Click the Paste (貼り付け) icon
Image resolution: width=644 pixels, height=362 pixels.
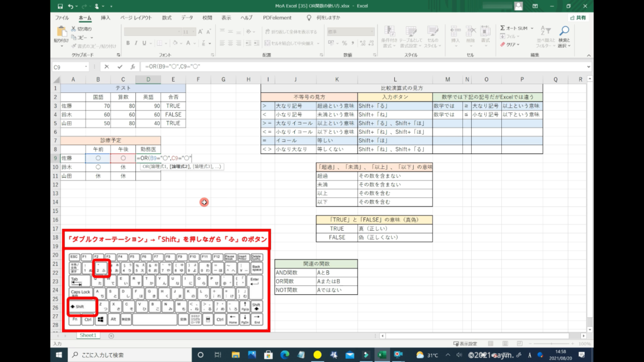pyautogui.click(x=61, y=32)
